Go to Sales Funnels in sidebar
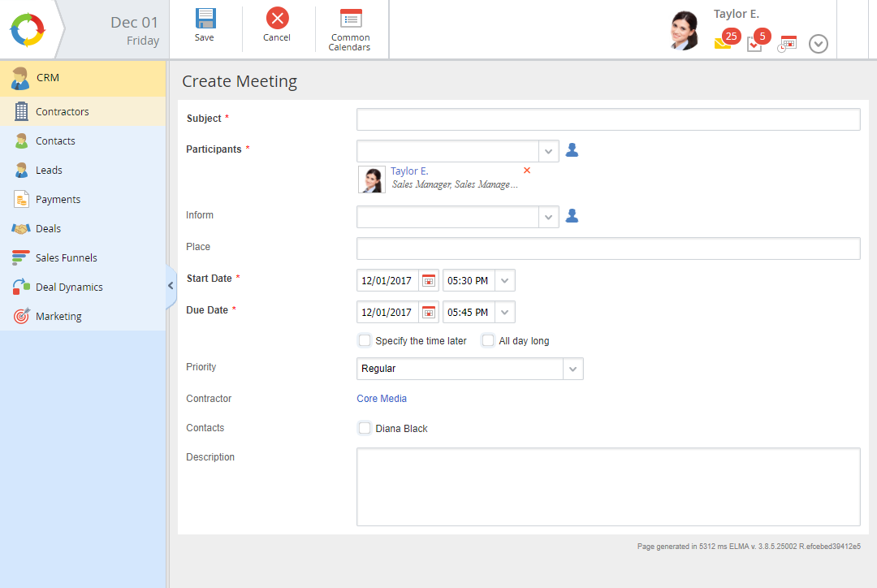Viewport: 877px width, 588px height. coord(66,258)
